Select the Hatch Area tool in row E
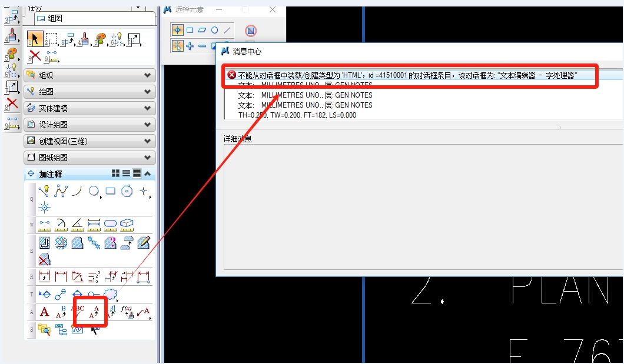The width and height of the screenshot is (624, 364). point(44,242)
